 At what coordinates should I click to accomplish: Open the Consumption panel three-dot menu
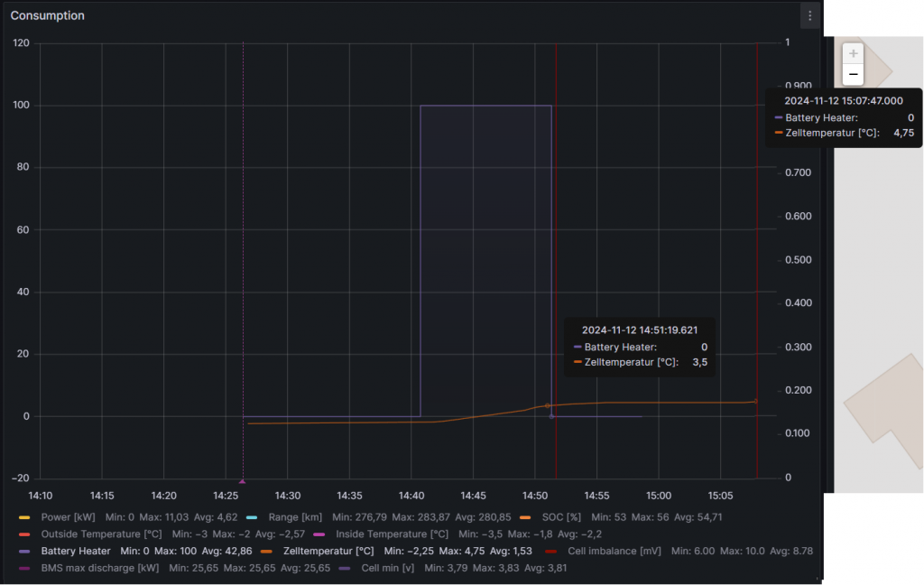(809, 15)
